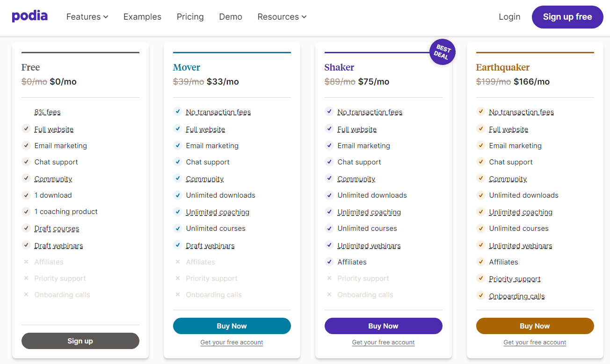Click the Best Deal badge on Shaker
The image size is (610, 364).
click(442, 52)
